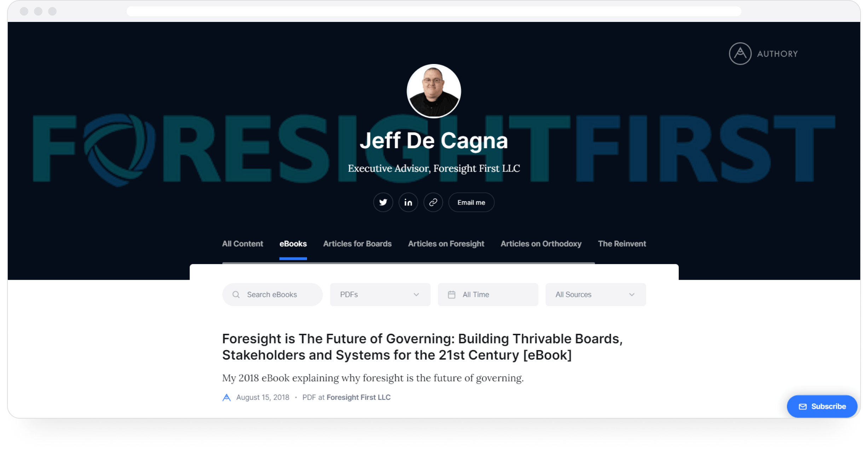Screen dimensions: 868x454
Task: Click the Twitter icon
Action: tap(383, 203)
